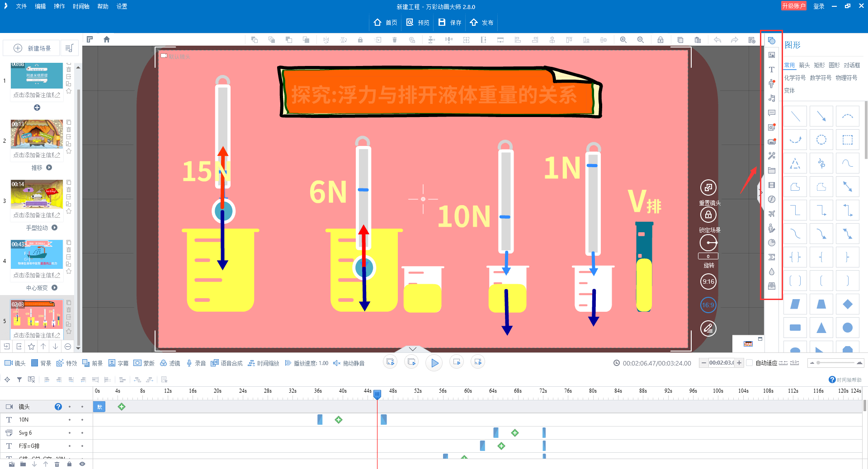
Task: Collapse the right panel with side arrow
Action: [761, 193]
